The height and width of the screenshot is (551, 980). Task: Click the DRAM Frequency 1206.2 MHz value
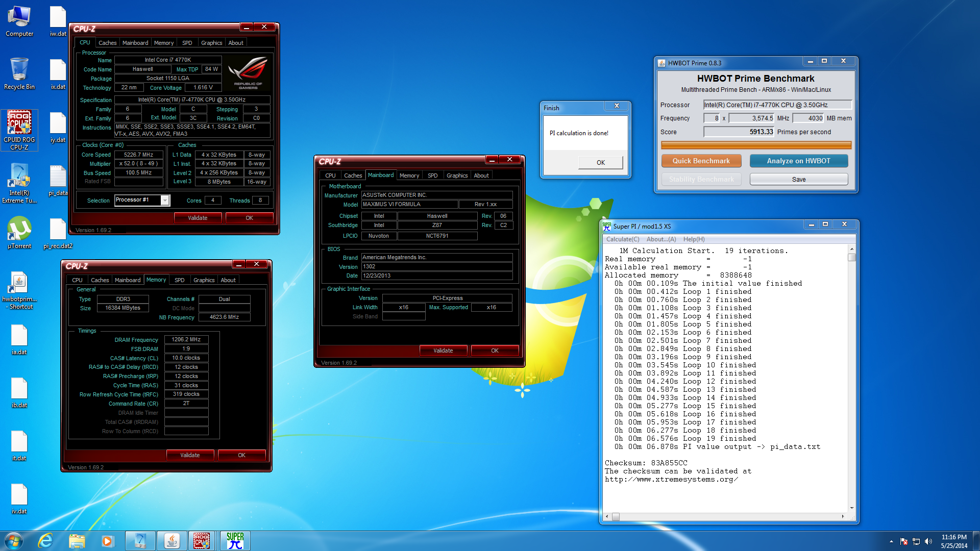[x=186, y=340]
